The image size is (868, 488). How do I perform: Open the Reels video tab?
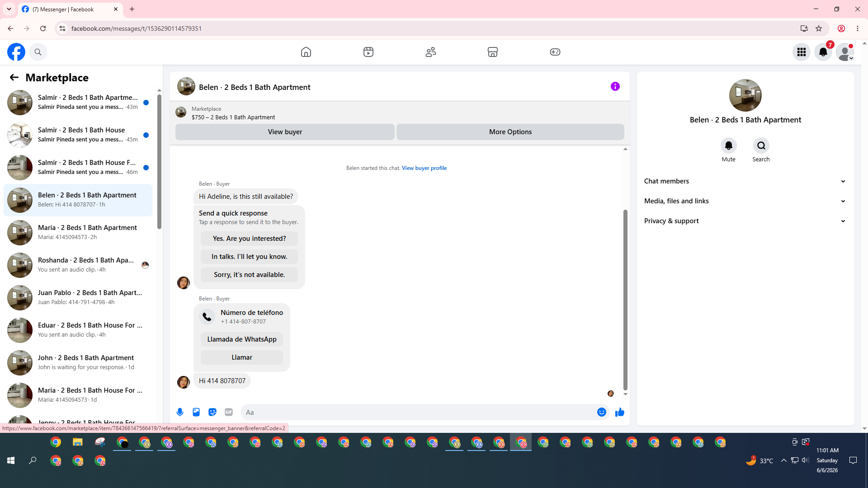368,52
